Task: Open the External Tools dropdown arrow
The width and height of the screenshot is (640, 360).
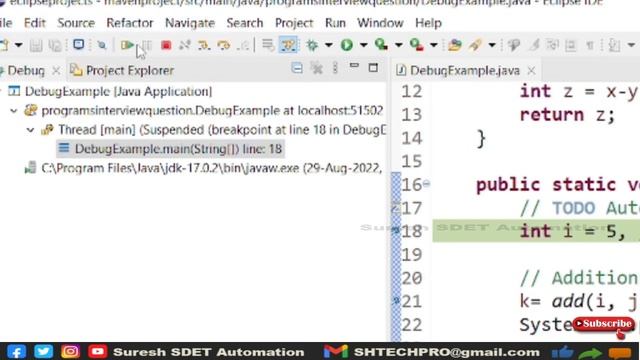Action: (x=433, y=45)
